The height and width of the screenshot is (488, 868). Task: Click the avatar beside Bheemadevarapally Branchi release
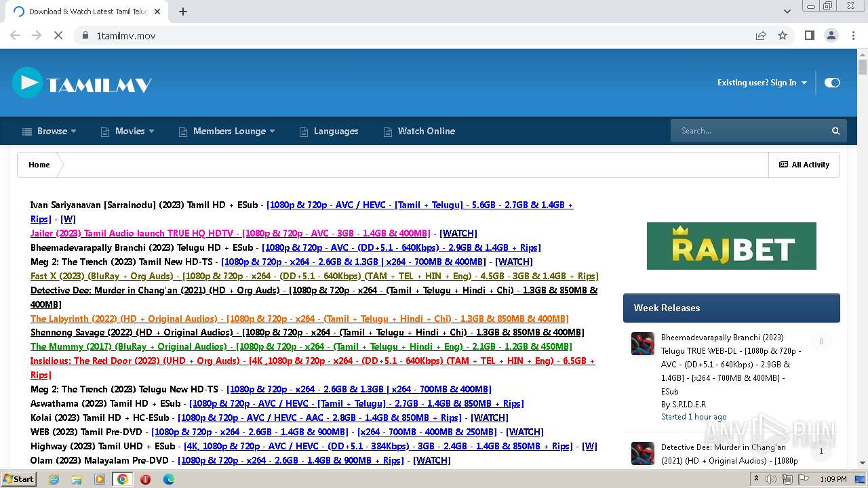pyautogui.click(x=642, y=344)
